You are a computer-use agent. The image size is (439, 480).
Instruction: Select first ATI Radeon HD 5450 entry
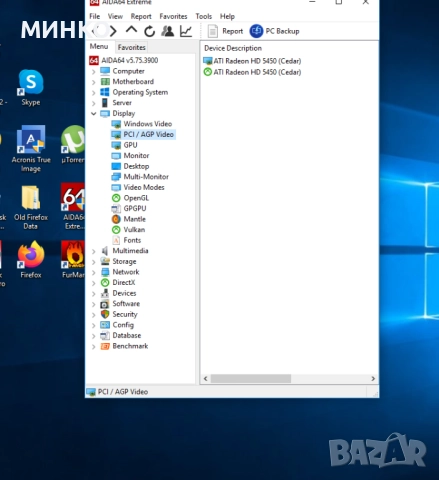click(x=252, y=61)
